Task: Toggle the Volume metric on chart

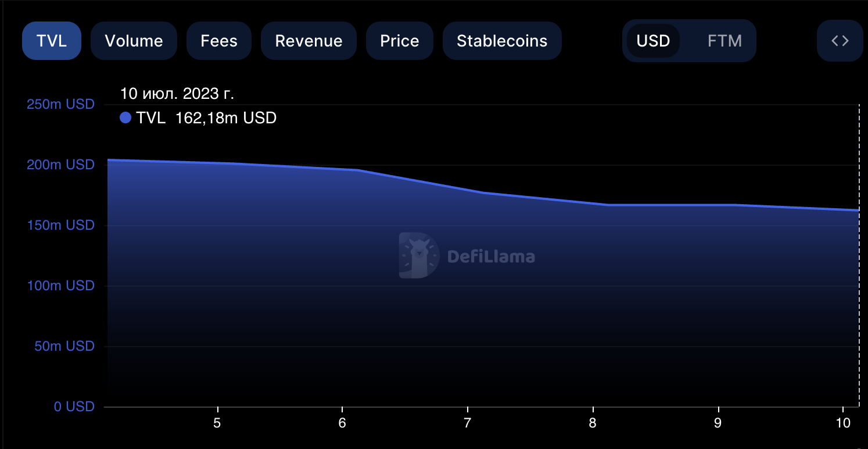Action: pos(134,41)
